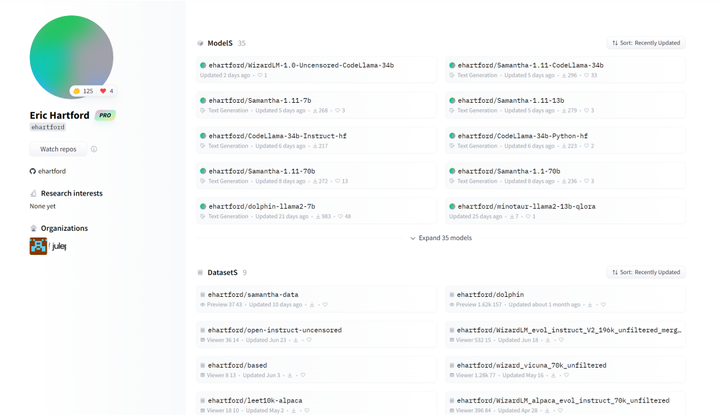The image size is (720, 415).
Task: Open ehartford/CodeLlama-34b-Instruct-hf model
Action: coord(316,140)
